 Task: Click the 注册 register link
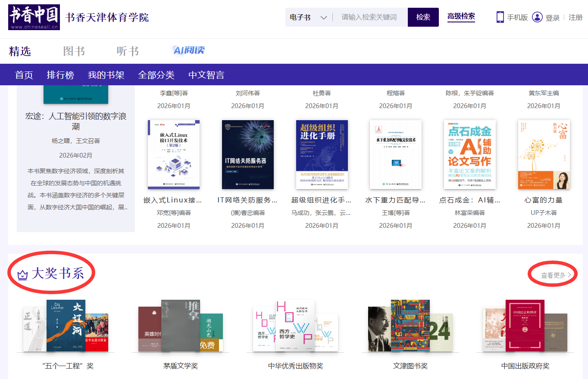point(575,17)
